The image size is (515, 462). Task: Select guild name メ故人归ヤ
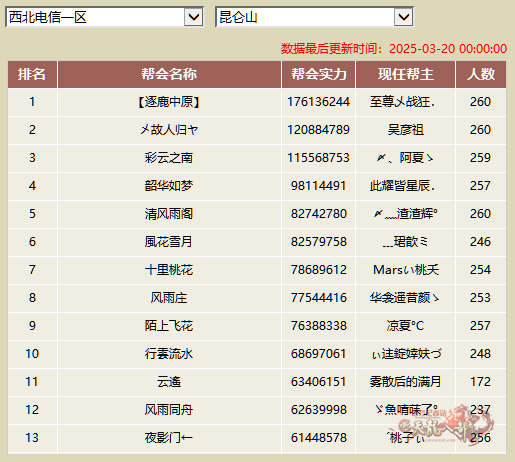coord(169,130)
